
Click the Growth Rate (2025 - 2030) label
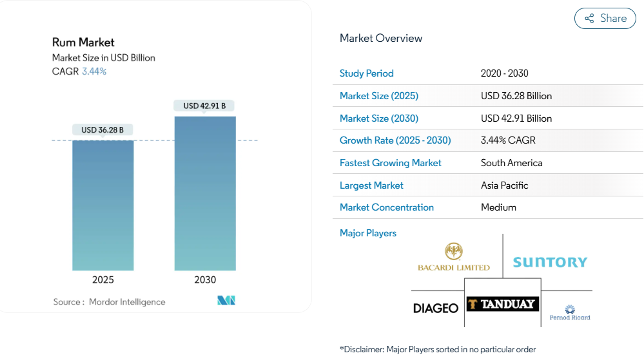(395, 140)
